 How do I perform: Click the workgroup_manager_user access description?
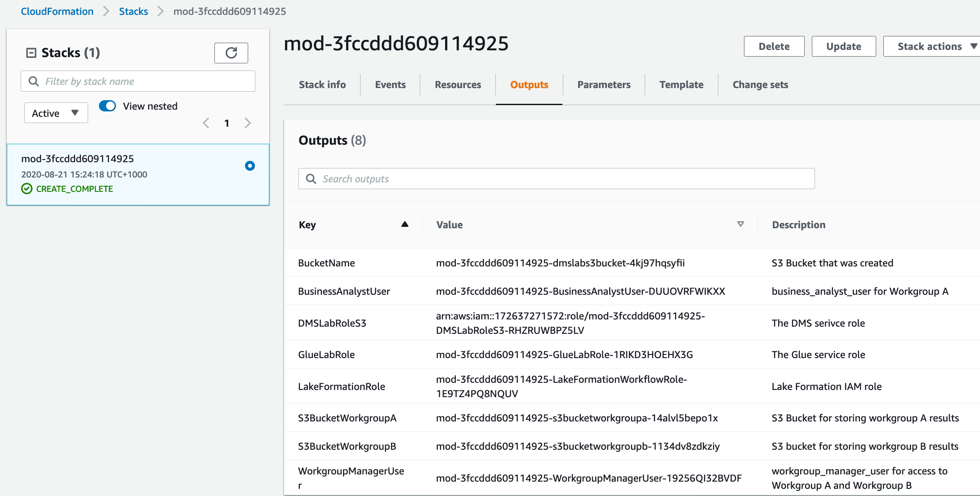(860, 478)
